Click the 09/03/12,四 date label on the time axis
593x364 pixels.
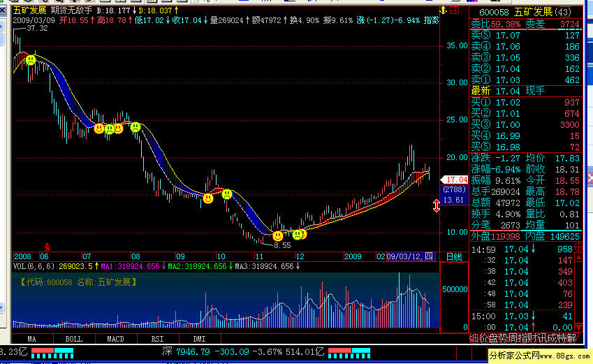(x=409, y=256)
